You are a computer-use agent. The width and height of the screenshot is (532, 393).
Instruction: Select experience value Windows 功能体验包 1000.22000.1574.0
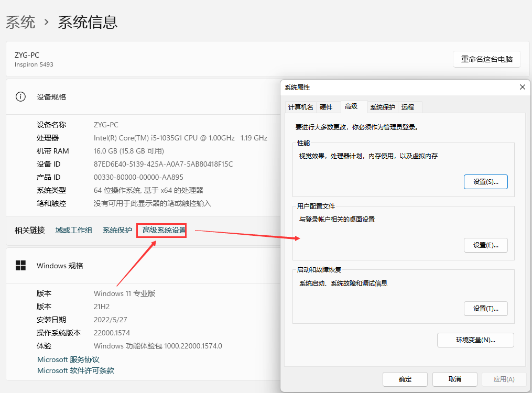pos(158,346)
